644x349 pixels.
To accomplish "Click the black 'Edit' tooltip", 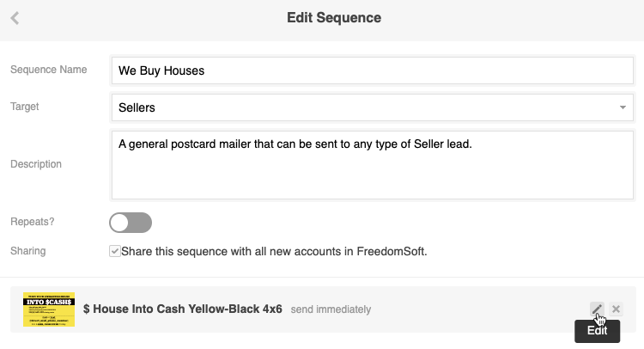I will [597, 331].
